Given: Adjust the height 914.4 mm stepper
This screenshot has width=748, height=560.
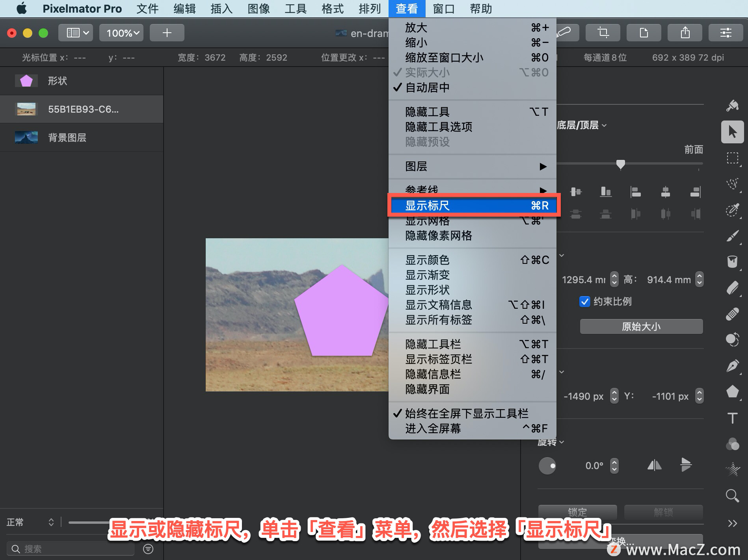Looking at the screenshot, I should tap(699, 280).
